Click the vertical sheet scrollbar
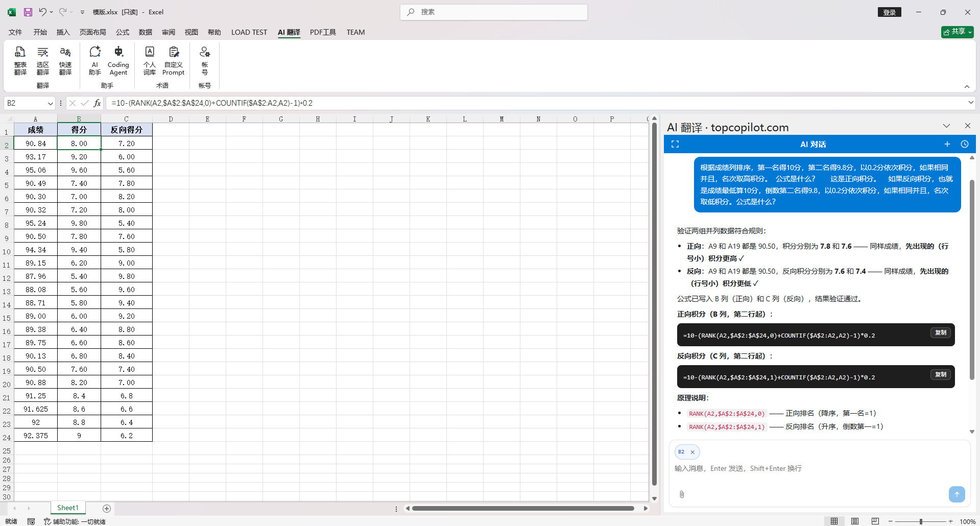 pyautogui.click(x=654, y=304)
